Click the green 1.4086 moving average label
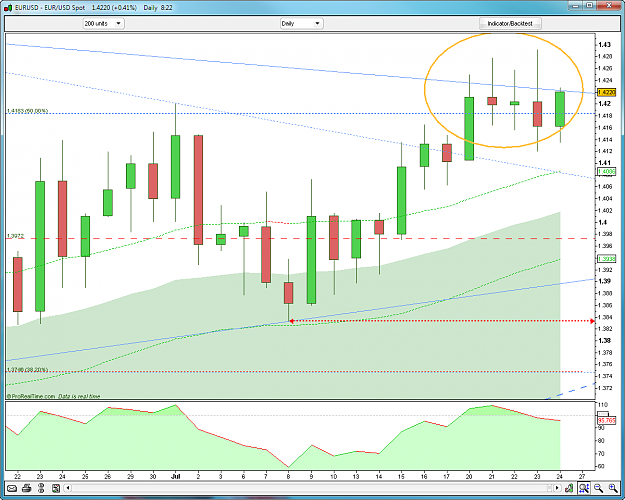 point(607,172)
